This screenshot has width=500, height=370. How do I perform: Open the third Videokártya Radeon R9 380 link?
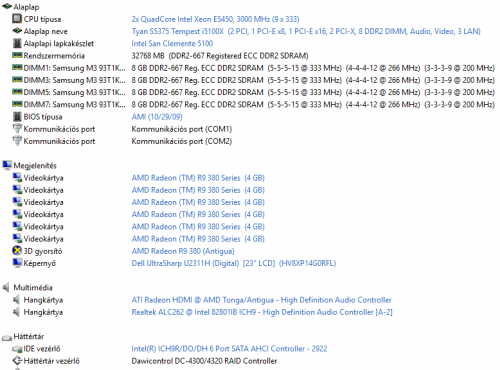[198, 202]
